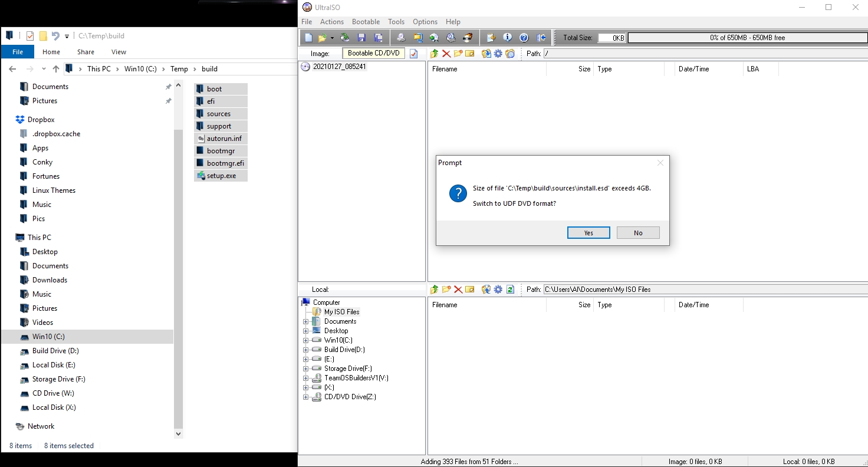868x467 pixels.
Task: Click the Burn CD/DVD image flame icon
Action: coord(468,38)
